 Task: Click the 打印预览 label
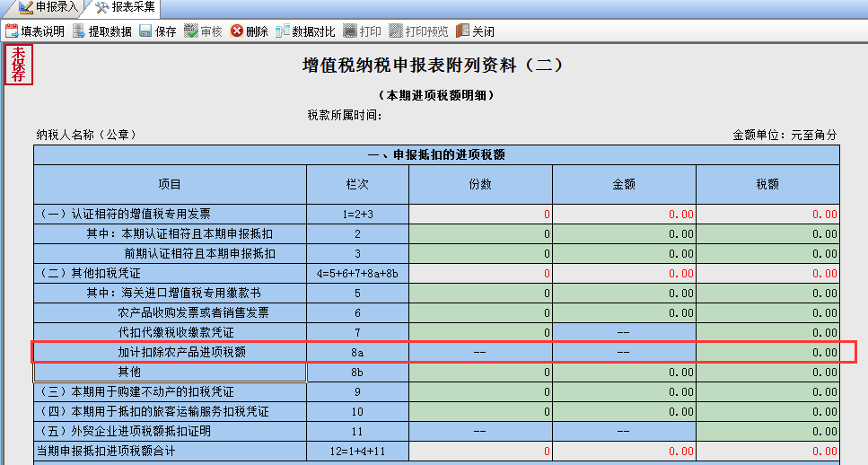pos(426,31)
